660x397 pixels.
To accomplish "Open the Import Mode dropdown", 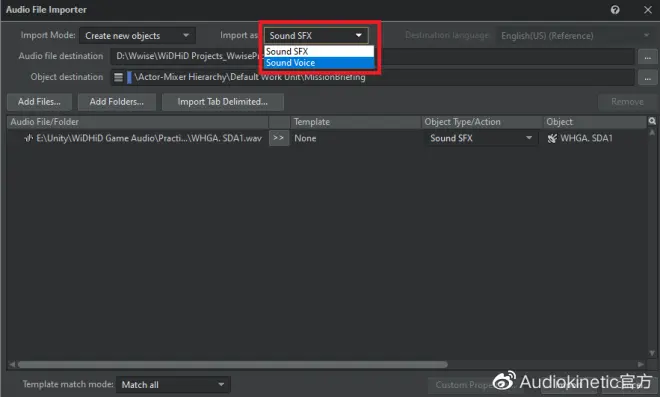I will (x=137, y=35).
